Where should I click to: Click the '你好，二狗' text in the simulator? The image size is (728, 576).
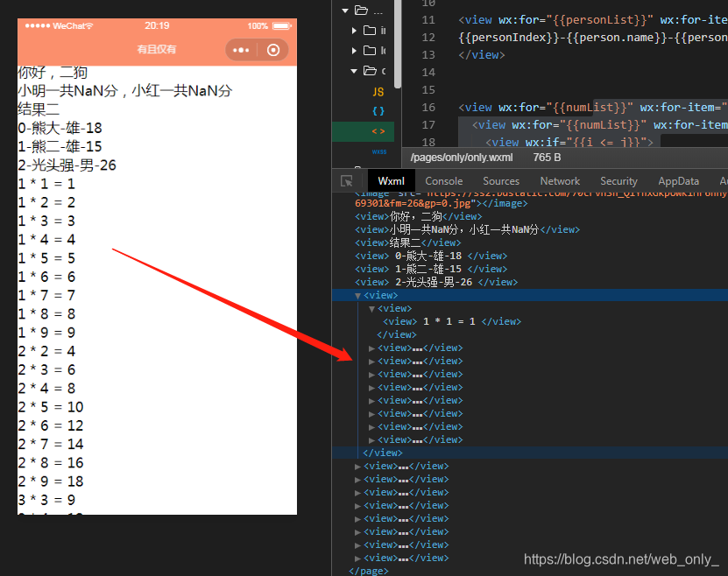click(53, 73)
